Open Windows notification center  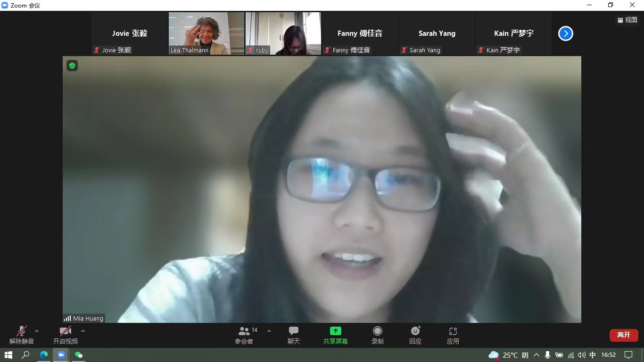point(628,355)
